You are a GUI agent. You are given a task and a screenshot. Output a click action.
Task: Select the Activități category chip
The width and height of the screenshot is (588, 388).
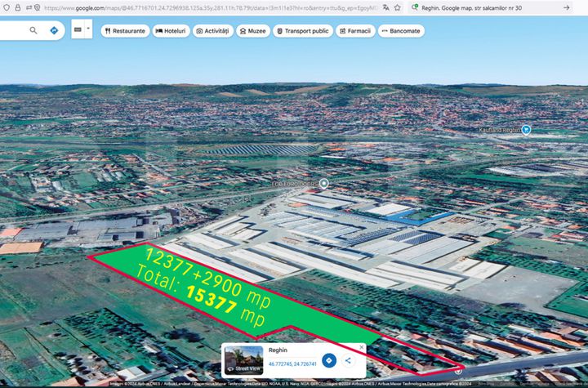pyautogui.click(x=212, y=31)
